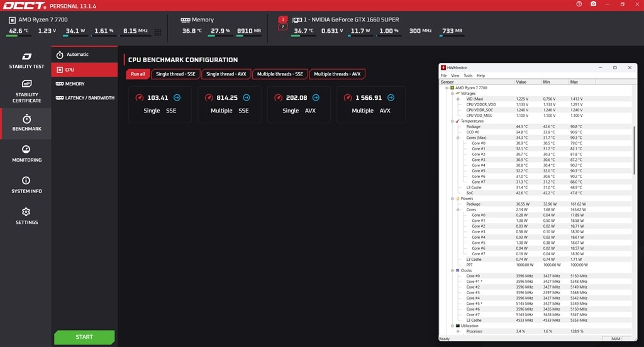Screen dimensions: 644x347
Task: Select GPU number 2 badge
Action: tap(282, 27)
